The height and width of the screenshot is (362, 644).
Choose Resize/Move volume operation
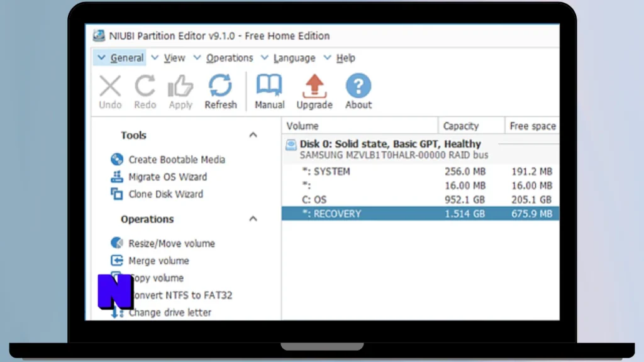pyautogui.click(x=172, y=243)
